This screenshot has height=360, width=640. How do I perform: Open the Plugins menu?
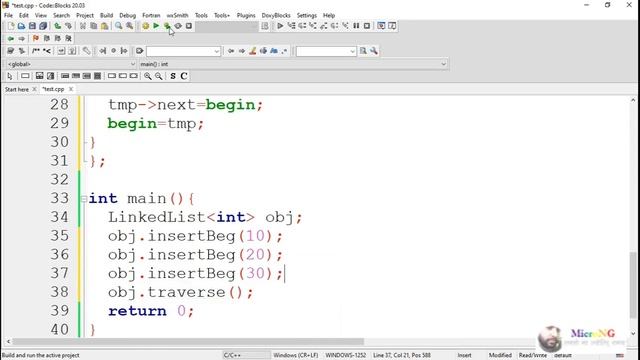click(246, 15)
